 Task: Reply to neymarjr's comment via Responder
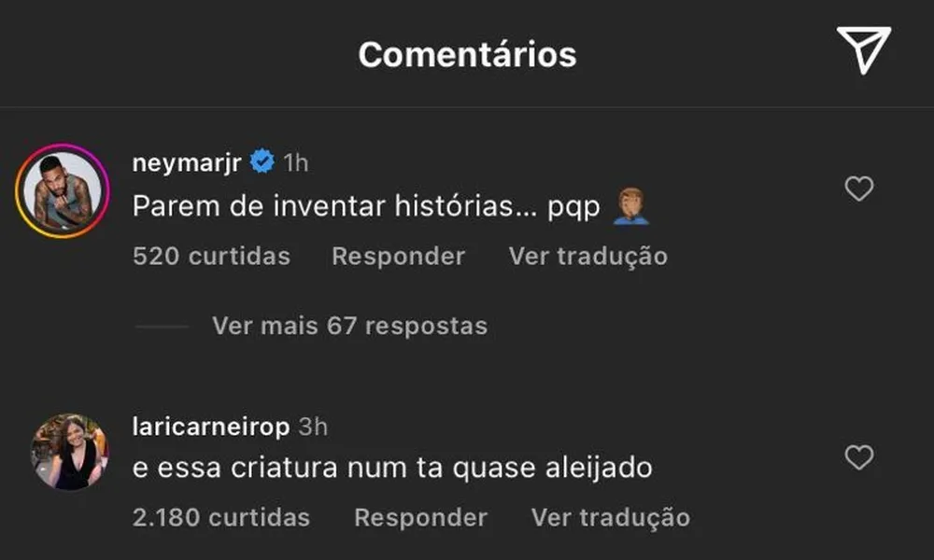pos(398,256)
